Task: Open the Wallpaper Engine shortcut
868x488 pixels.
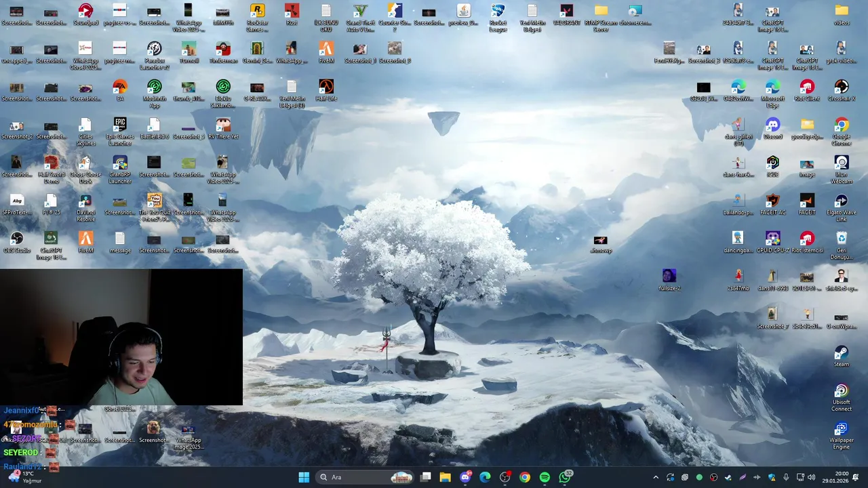Action: click(x=842, y=435)
